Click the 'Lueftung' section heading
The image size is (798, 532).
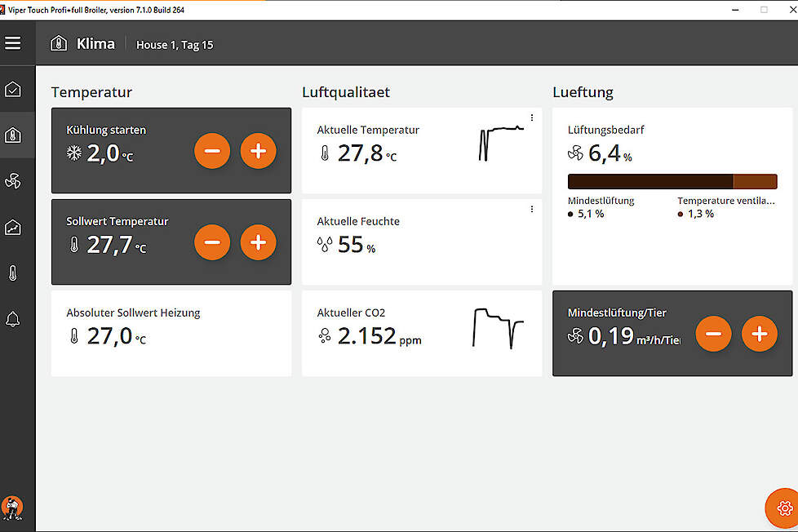pos(583,92)
